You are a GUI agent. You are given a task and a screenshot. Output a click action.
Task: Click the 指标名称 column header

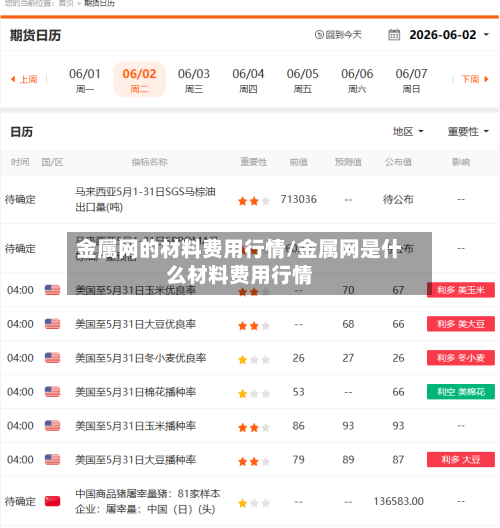(149, 162)
